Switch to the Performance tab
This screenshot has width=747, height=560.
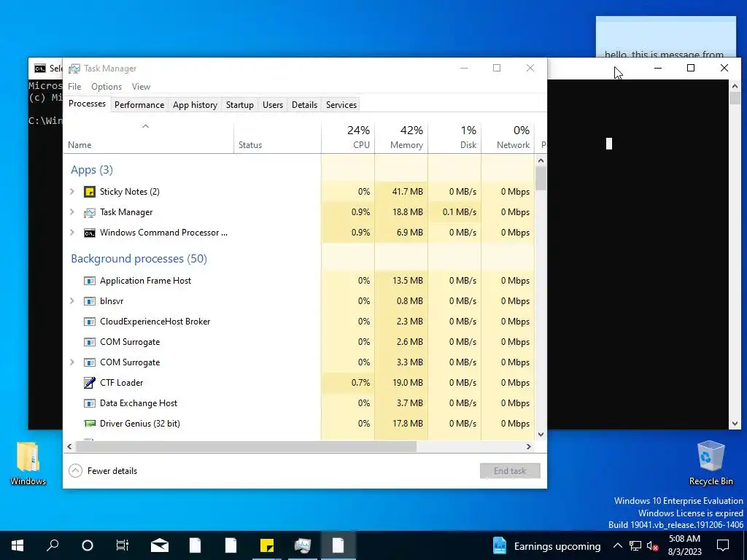[139, 105]
